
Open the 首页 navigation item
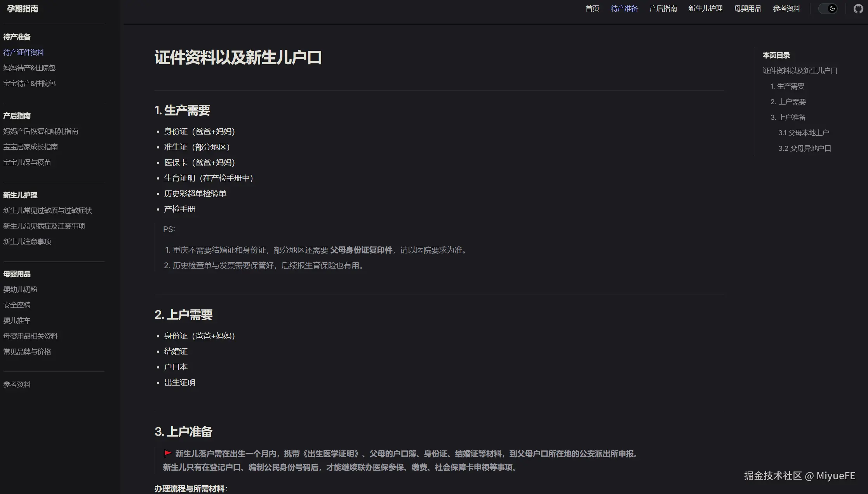pyautogui.click(x=592, y=8)
